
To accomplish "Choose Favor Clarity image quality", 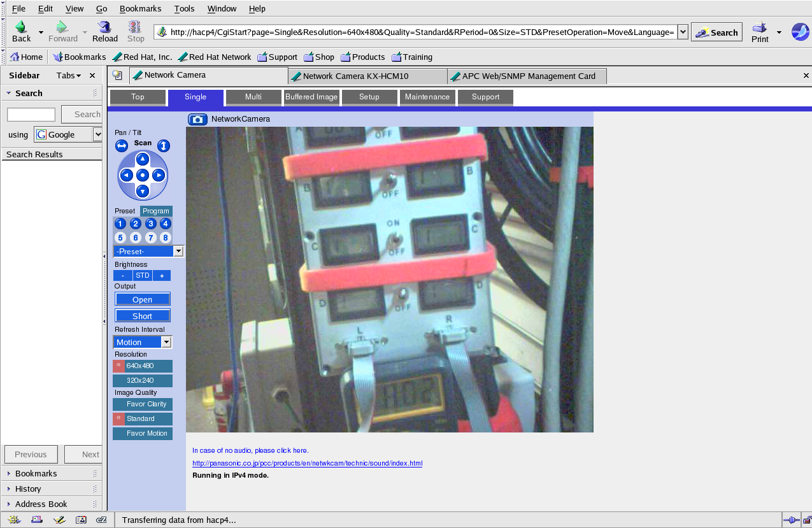I will pyautogui.click(x=143, y=404).
